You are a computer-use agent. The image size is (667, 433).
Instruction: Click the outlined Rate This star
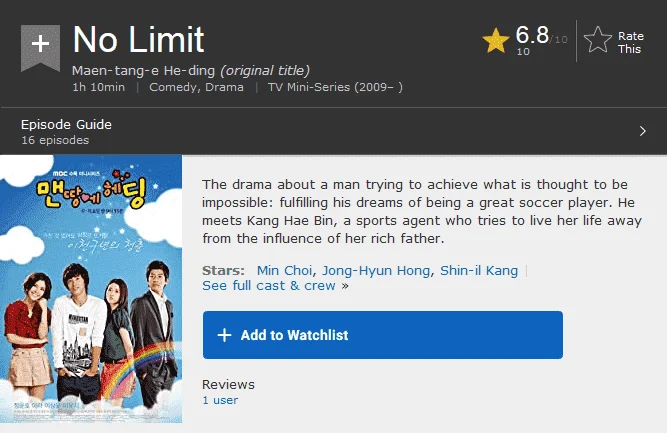[598, 40]
